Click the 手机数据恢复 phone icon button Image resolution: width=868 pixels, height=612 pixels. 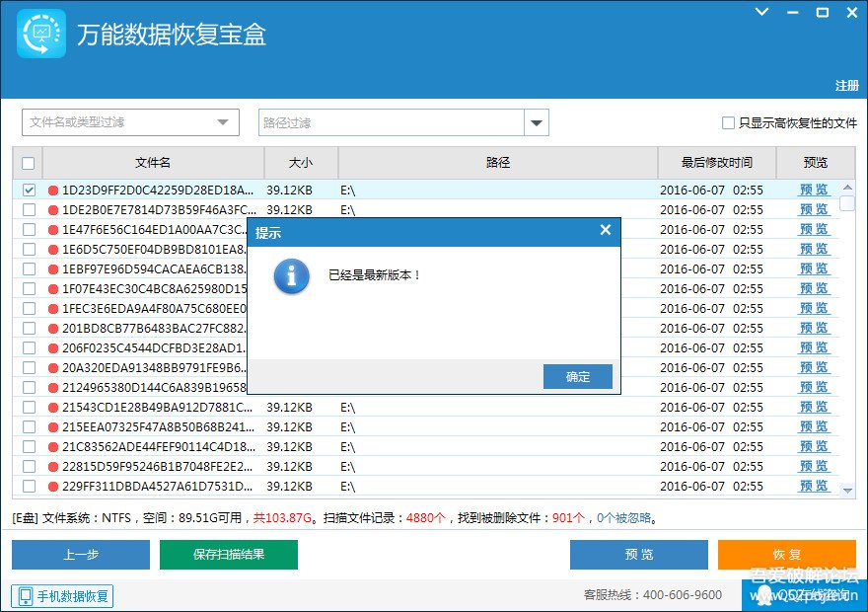[x=63, y=596]
